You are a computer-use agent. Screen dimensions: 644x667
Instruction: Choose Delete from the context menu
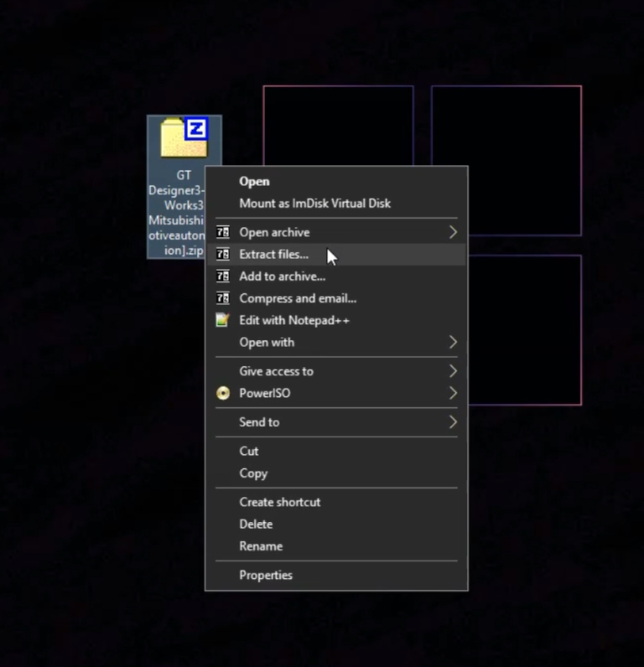(256, 524)
